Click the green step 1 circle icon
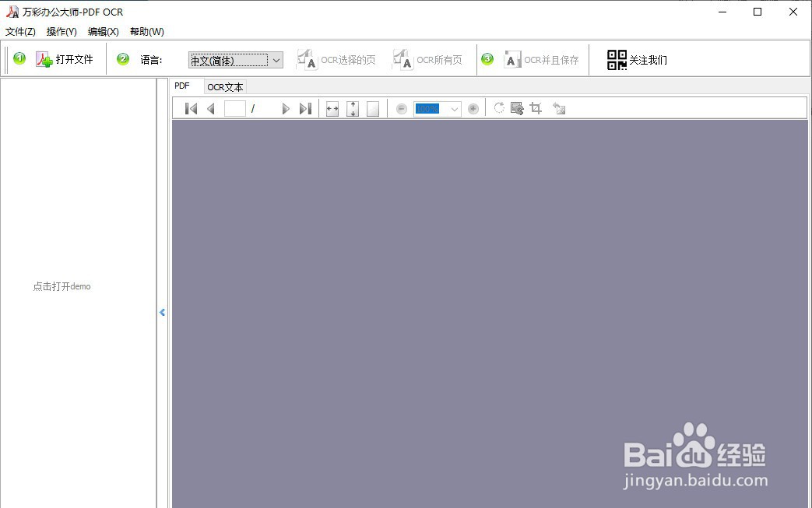Viewport: 812px width, 508px height. [19, 58]
